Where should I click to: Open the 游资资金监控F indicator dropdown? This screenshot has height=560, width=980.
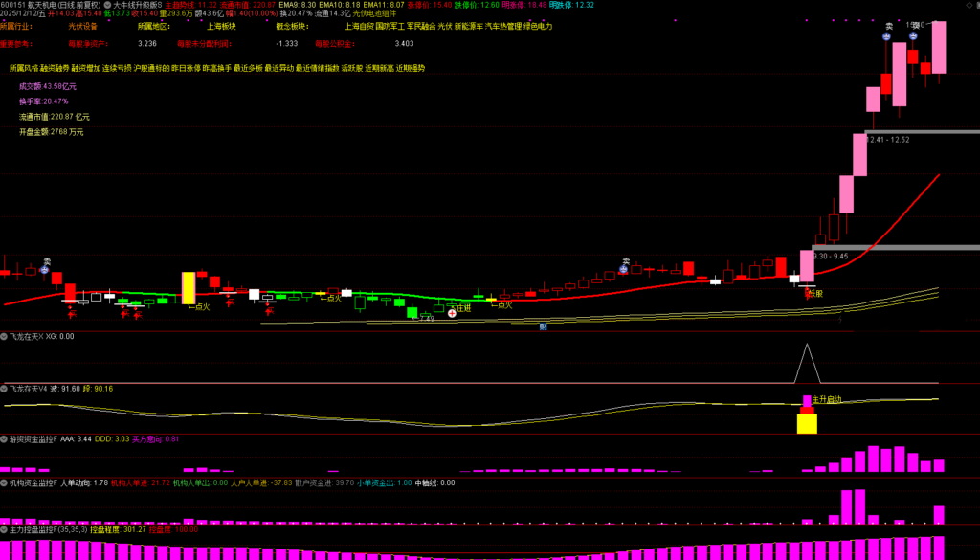(x=4, y=439)
